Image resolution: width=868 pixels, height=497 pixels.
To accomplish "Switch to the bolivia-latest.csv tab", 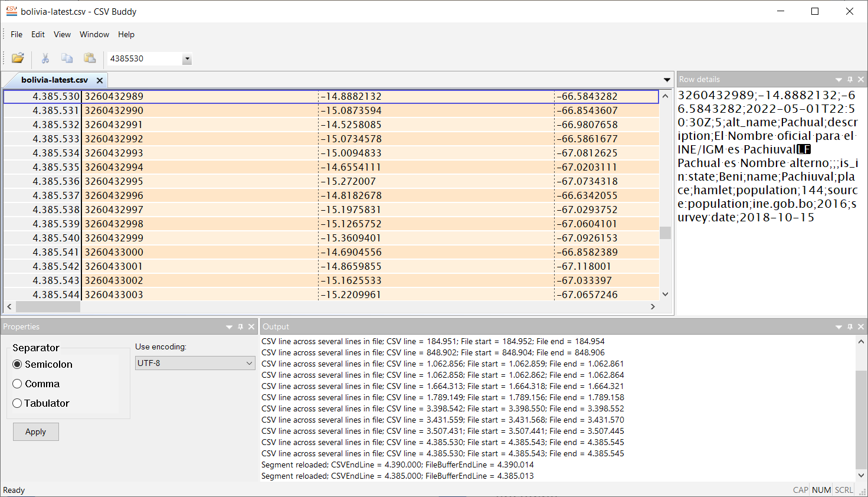I will (x=54, y=80).
